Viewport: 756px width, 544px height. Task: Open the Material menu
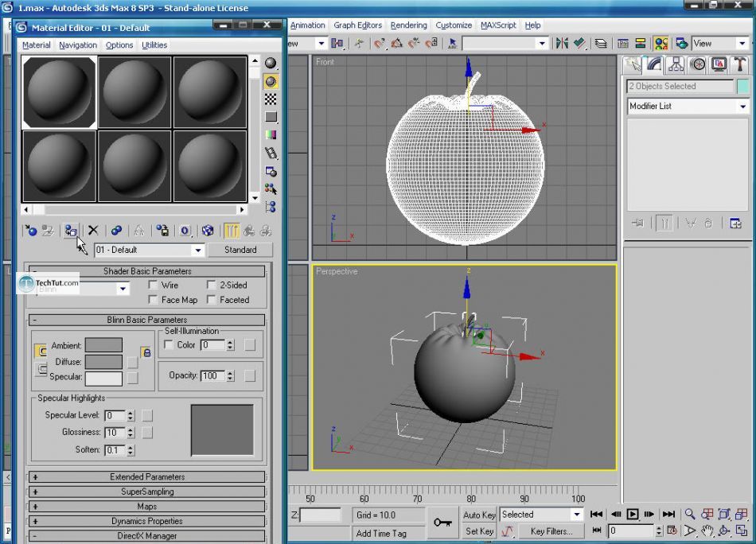pos(36,45)
